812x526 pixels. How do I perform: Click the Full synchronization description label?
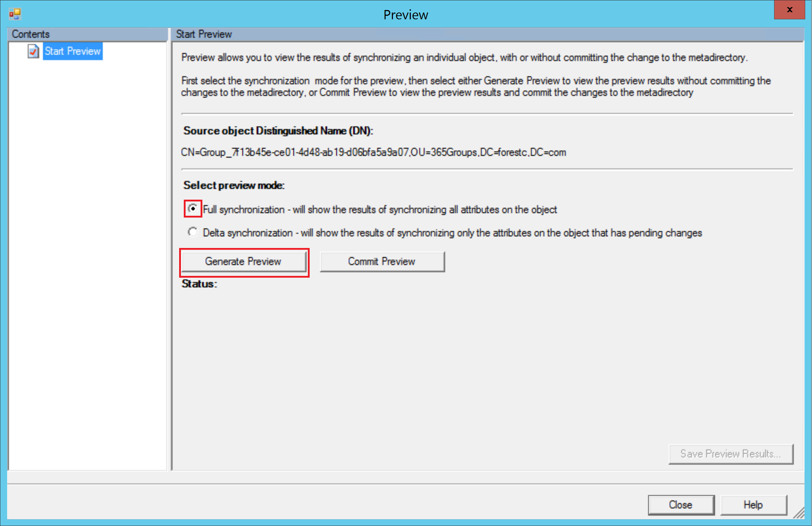click(x=380, y=210)
